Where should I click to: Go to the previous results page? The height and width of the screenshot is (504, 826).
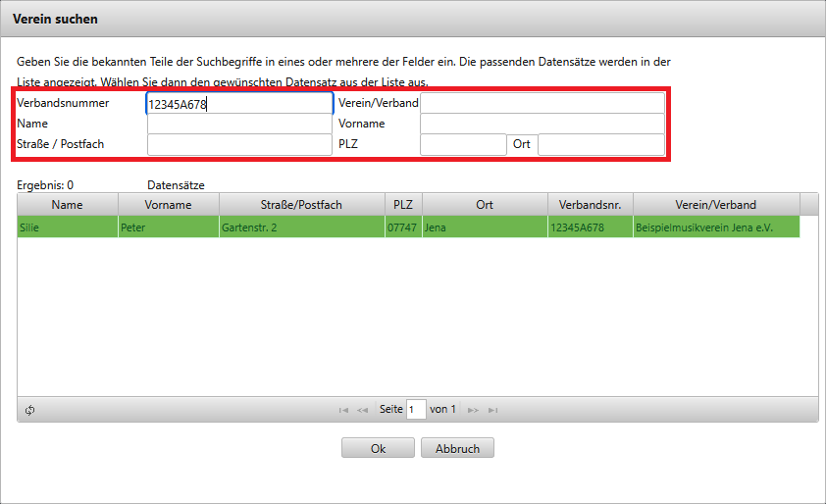362,410
